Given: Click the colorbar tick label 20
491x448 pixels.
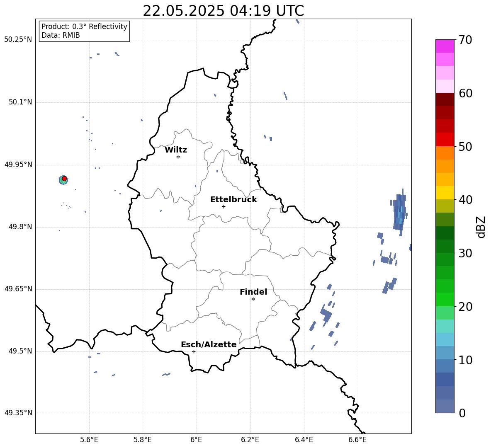Looking at the screenshot, I should pyautogui.click(x=465, y=307).
